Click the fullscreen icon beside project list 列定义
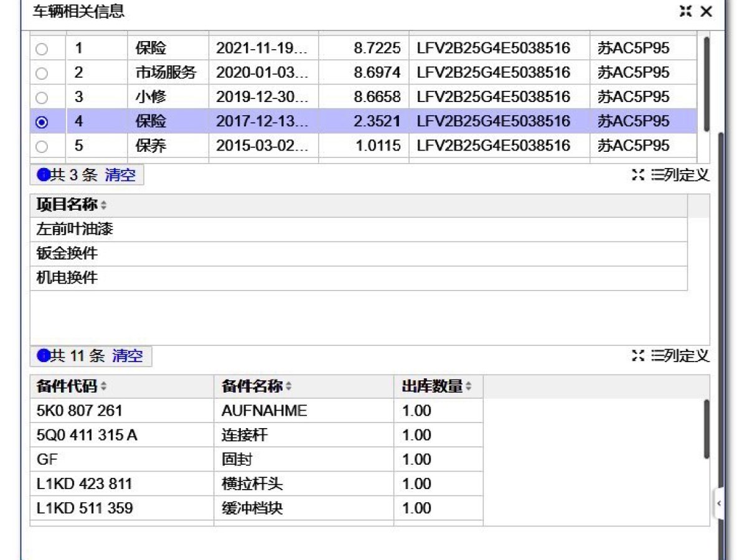Viewport: 747px width, 560px height. click(x=637, y=175)
